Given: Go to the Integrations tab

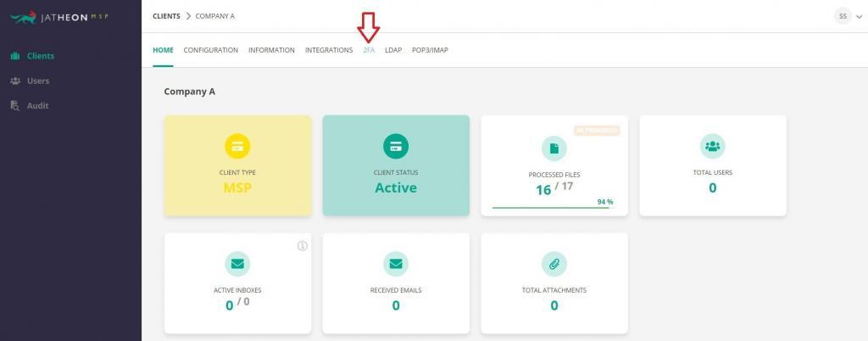Looking at the screenshot, I should point(329,50).
